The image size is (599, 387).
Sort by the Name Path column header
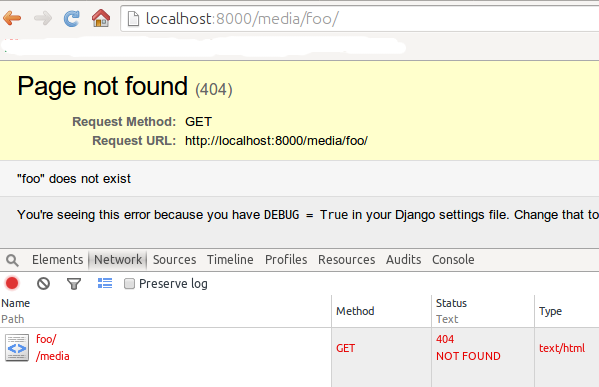click(165, 311)
